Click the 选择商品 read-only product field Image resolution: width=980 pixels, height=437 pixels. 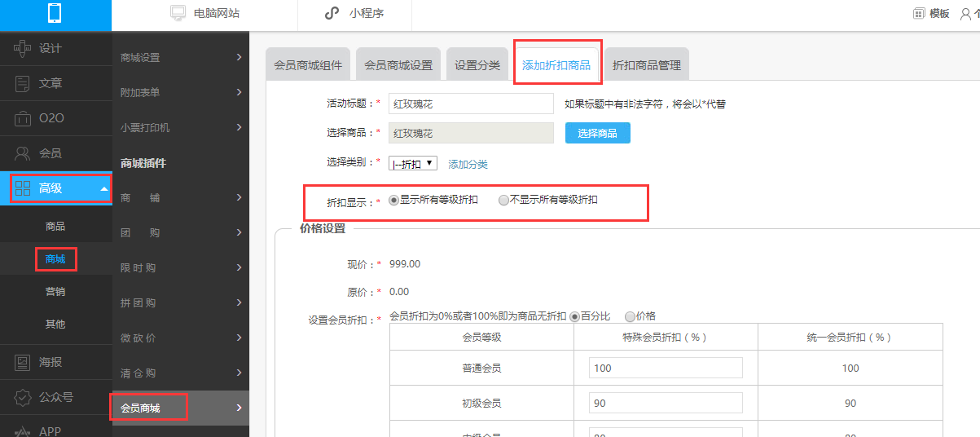pyautogui.click(x=471, y=133)
